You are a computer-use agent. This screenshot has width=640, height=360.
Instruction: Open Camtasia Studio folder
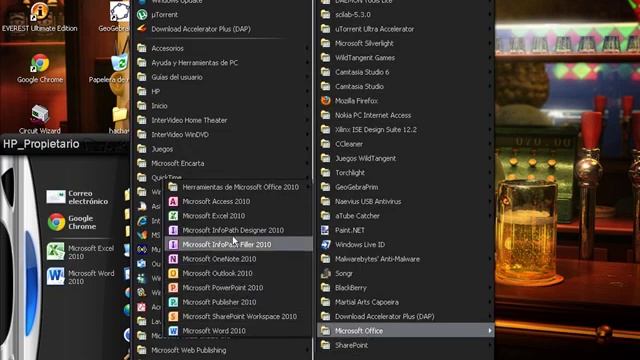405,87
